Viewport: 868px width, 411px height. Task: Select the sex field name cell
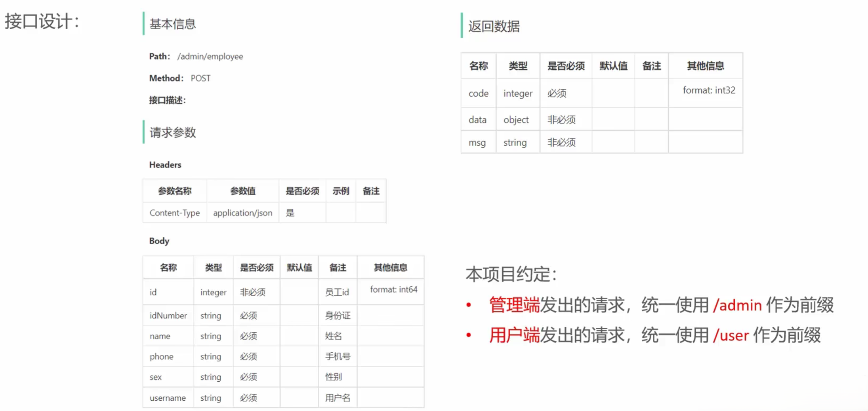tap(156, 377)
